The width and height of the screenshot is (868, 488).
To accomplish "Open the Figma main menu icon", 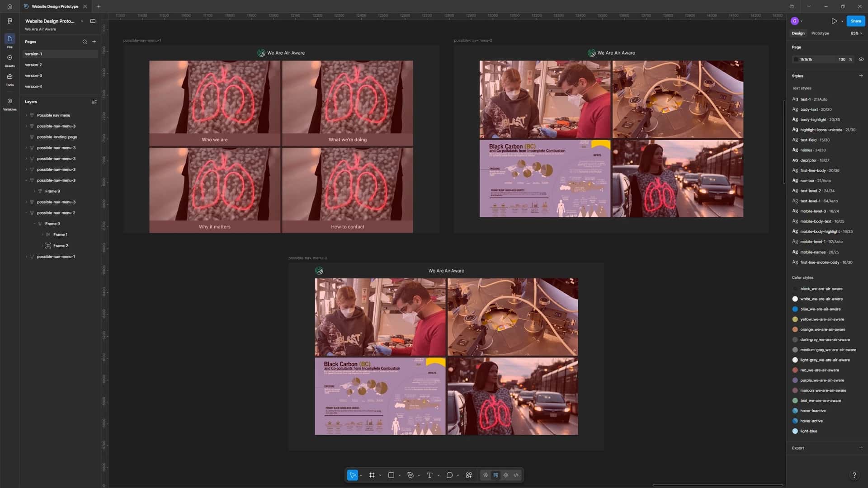I will point(9,21).
